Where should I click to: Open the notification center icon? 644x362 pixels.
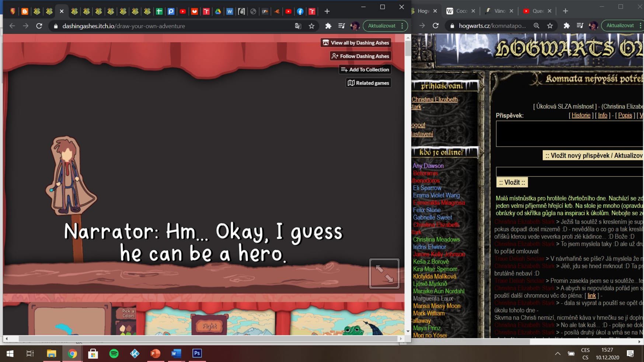[x=630, y=354]
